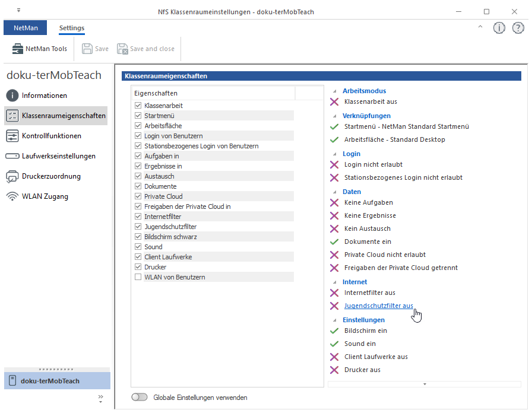Screen dimensions: 532x413
Task: Open the NetMan Tools toolbox icon
Action: click(18, 49)
